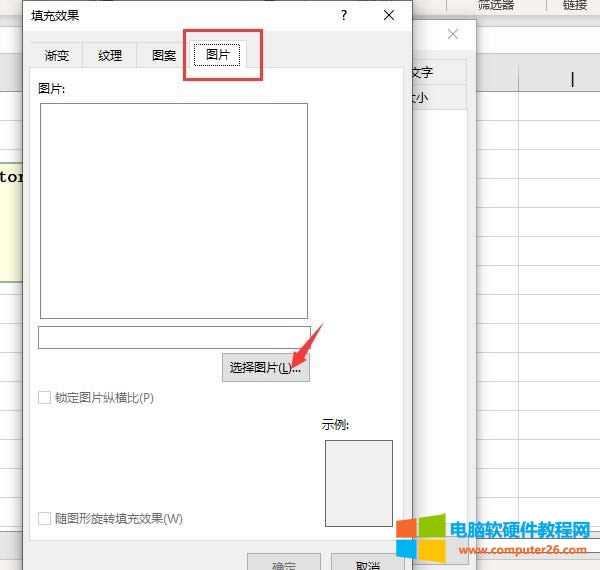Confirm with the 确定 button

[x=283, y=563]
